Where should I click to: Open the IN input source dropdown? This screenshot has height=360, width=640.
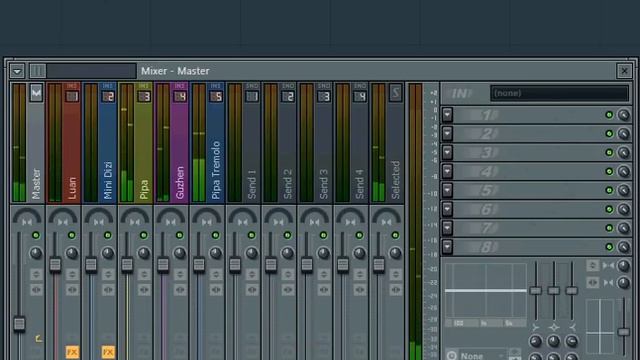pos(559,93)
